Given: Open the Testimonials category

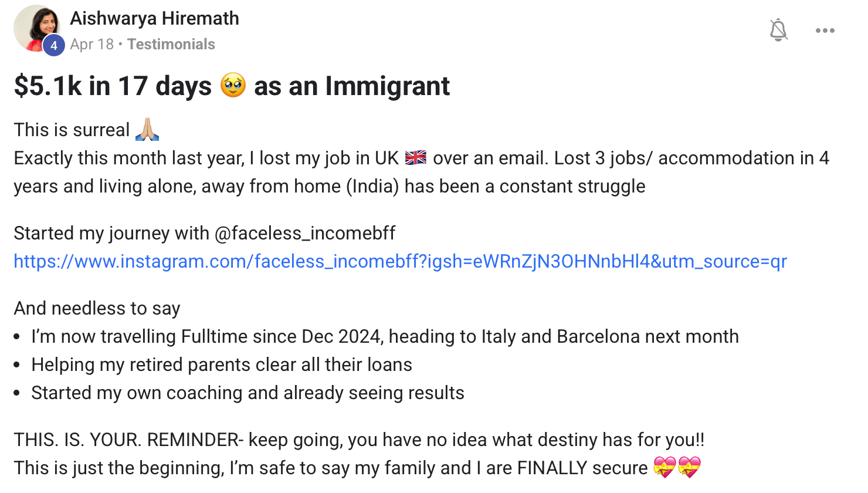Looking at the screenshot, I should tap(171, 44).
